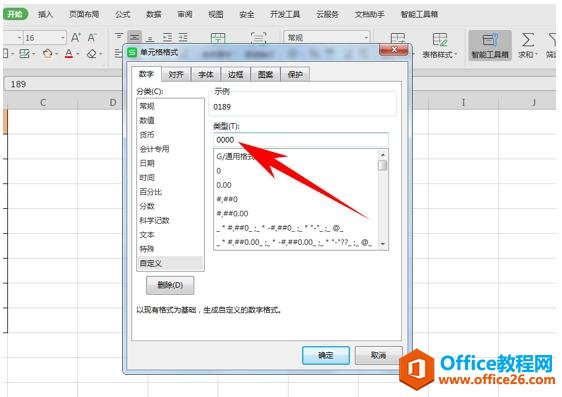562x397 pixels.
Task: Open the table style (表格样式) icon
Action: coord(440,39)
